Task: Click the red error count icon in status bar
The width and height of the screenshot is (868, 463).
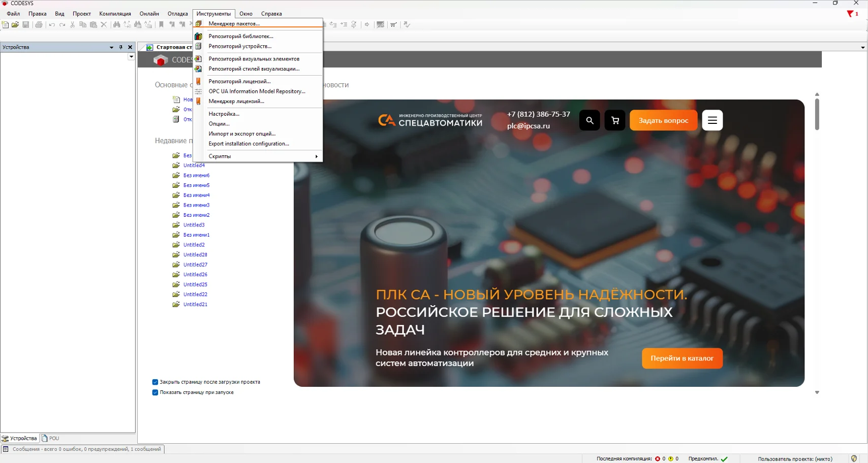Action: pyautogui.click(x=658, y=459)
